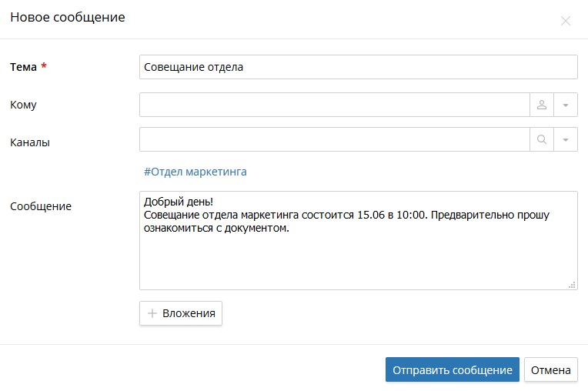Cancel the message with Отмена
Viewport: 588px width, 391px height.
point(551,369)
